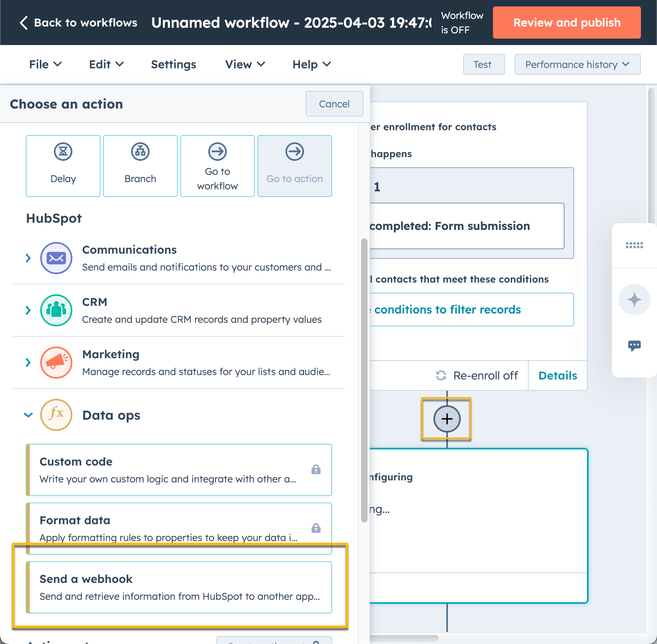Click Review and publish button
Screen dimensions: 657x644
click(567, 23)
